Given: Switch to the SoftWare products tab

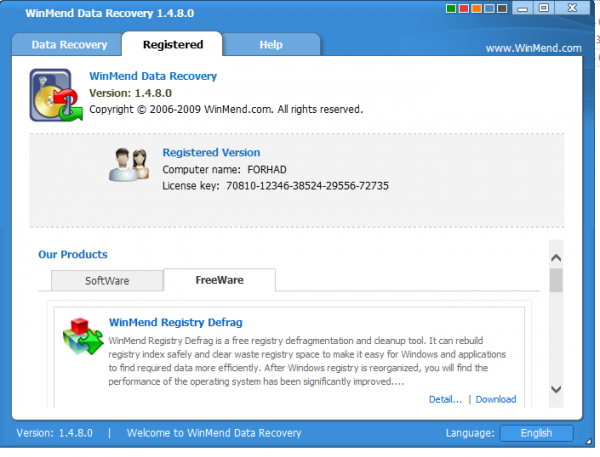Looking at the screenshot, I should click(x=107, y=281).
